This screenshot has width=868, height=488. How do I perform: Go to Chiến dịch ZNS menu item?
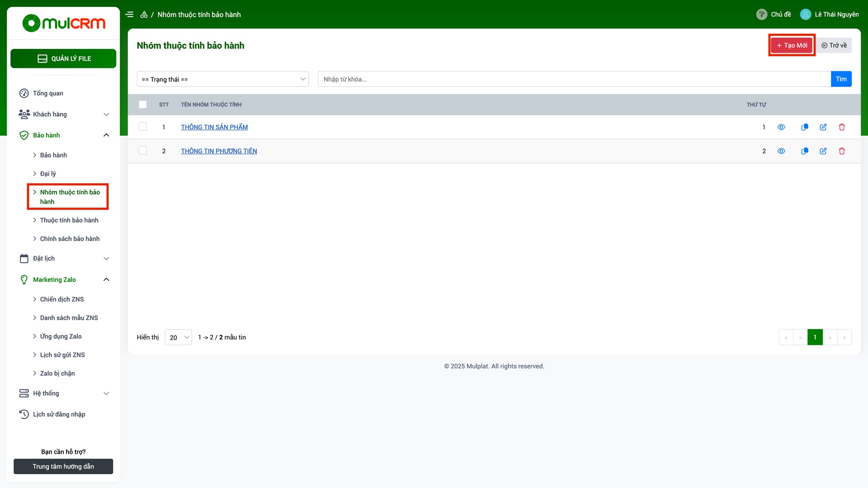coord(62,299)
